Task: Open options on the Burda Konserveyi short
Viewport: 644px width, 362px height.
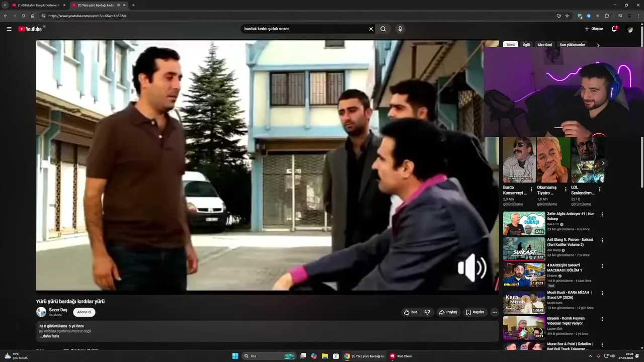Action: pos(531,190)
